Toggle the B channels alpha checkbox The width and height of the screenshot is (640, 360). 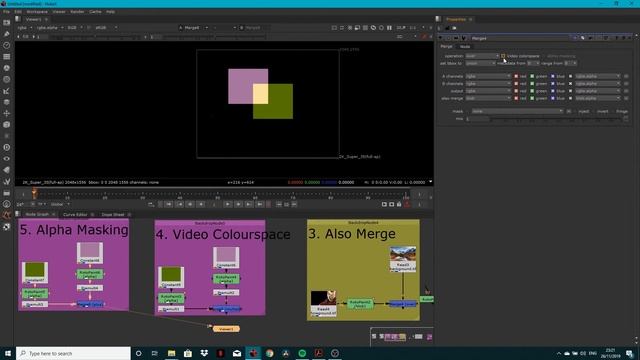click(571, 84)
